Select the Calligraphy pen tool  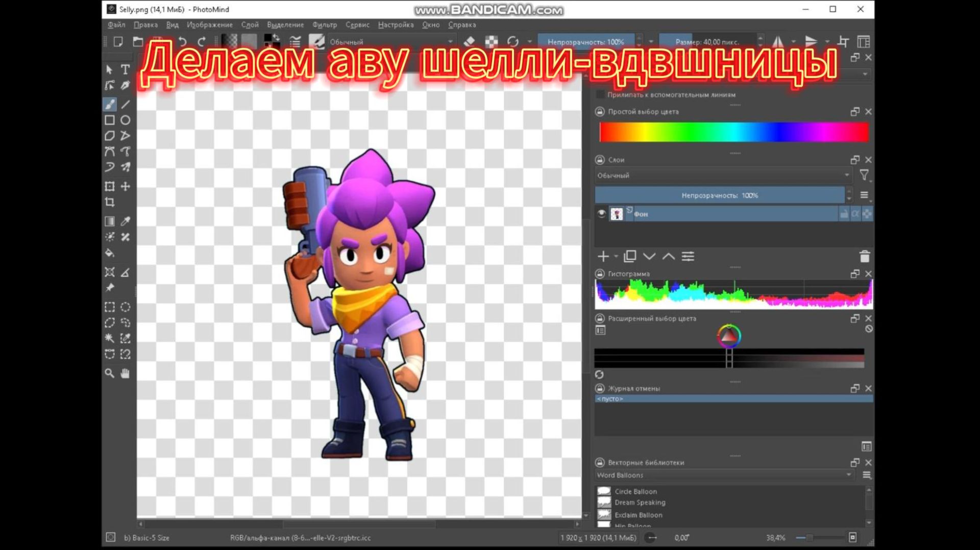(125, 85)
